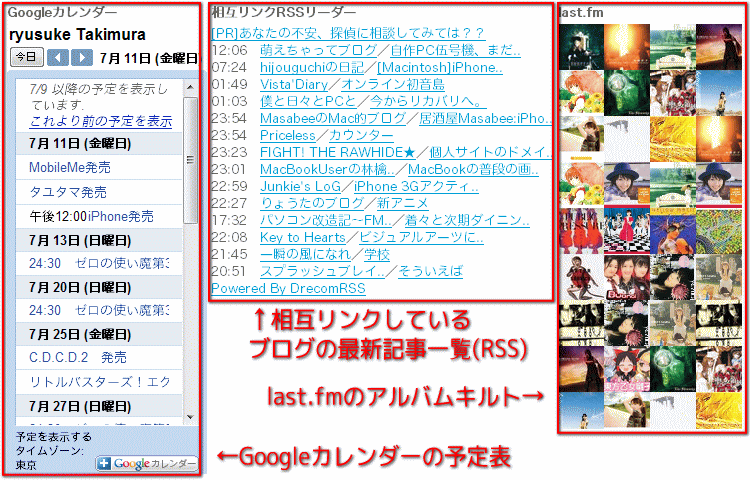
Task: Open りょうたのブログ blog link
Action: 312,203
